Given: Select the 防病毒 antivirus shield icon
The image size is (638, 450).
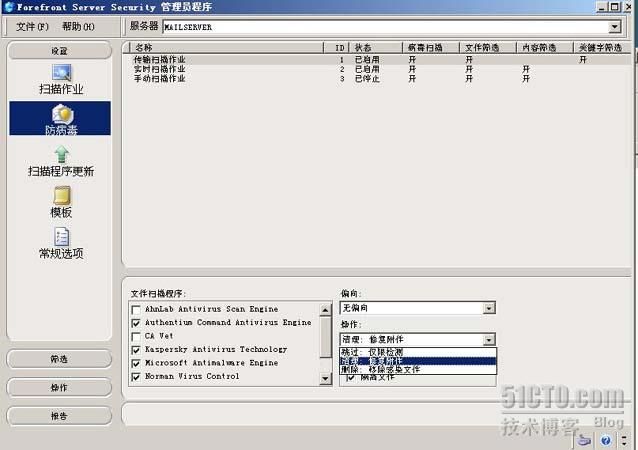Looking at the screenshot, I should tap(62, 114).
